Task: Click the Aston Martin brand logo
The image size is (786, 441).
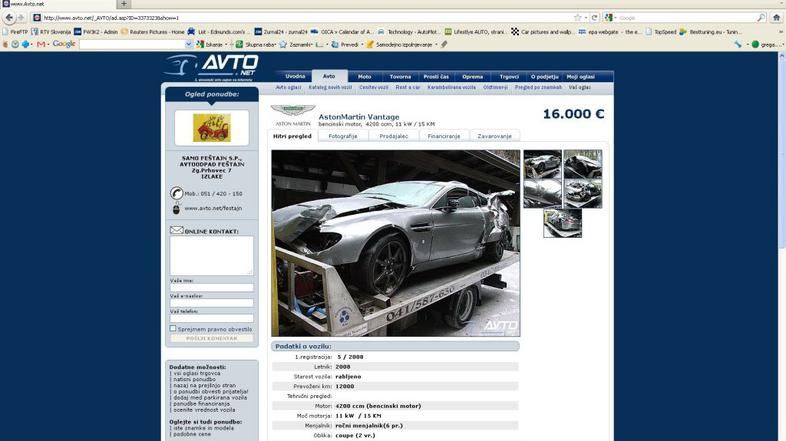Action: (x=292, y=114)
